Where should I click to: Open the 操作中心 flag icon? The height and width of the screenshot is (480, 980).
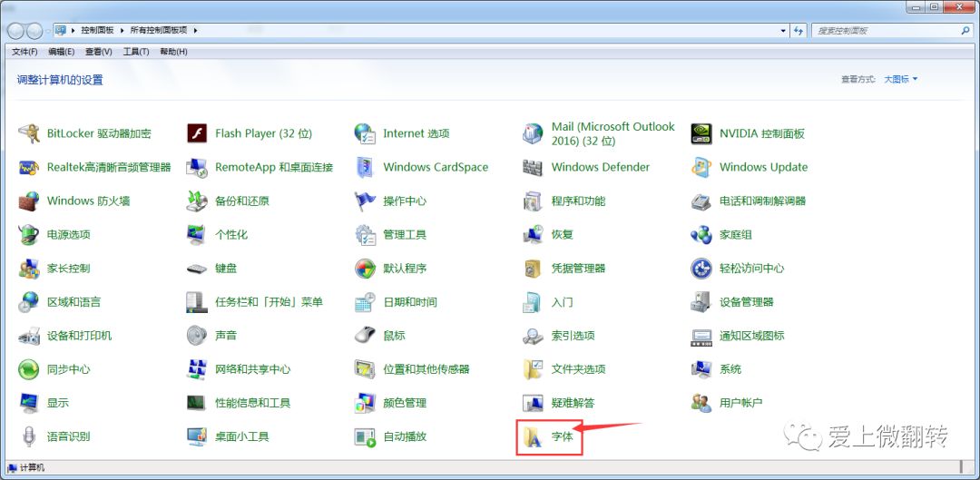click(x=365, y=201)
